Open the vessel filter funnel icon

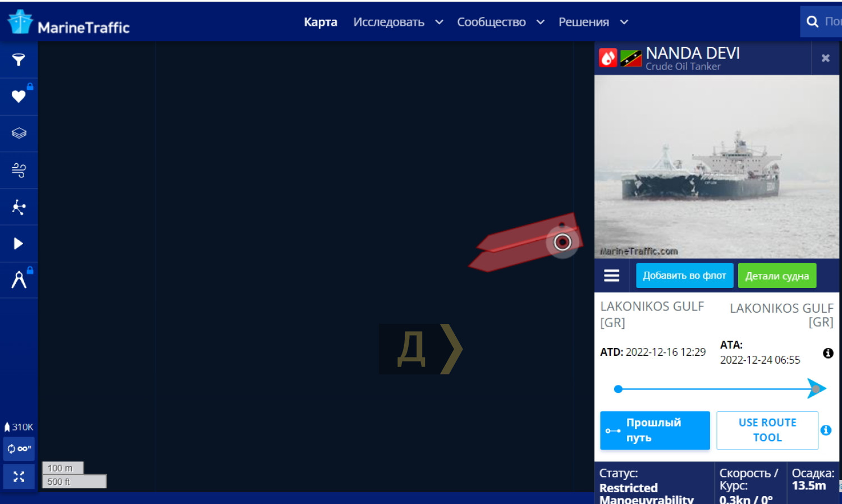pyautogui.click(x=19, y=59)
